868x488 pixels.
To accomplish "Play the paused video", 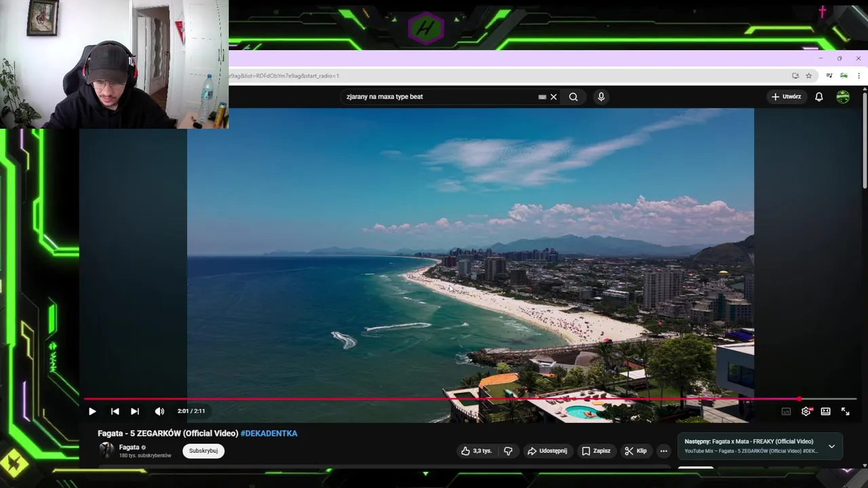I will coord(92,411).
